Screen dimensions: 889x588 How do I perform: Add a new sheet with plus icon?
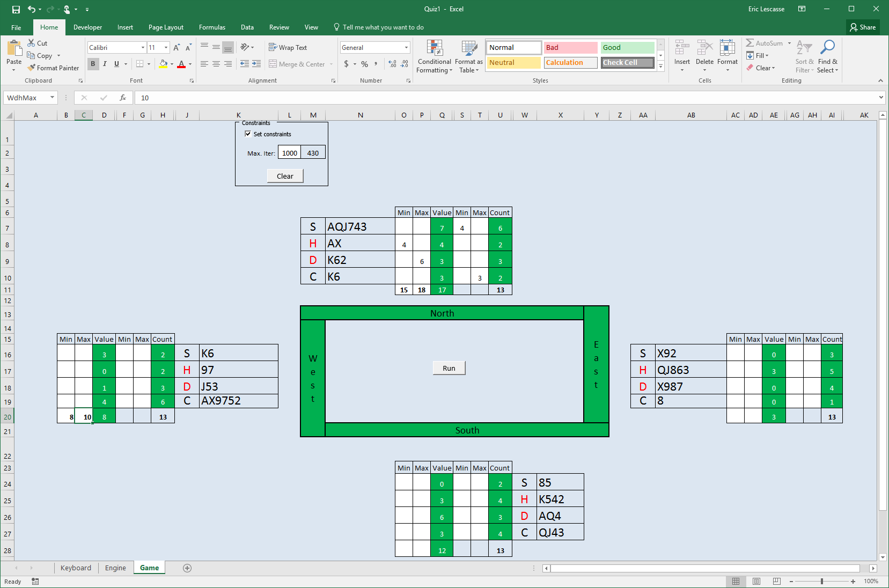pyautogui.click(x=187, y=568)
